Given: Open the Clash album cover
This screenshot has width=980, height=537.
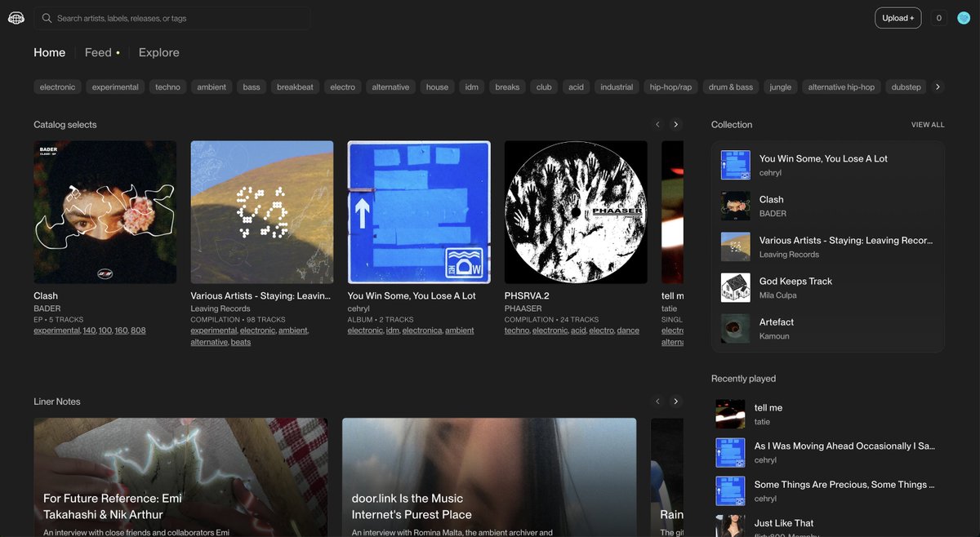Looking at the screenshot, I should point(105,212).
